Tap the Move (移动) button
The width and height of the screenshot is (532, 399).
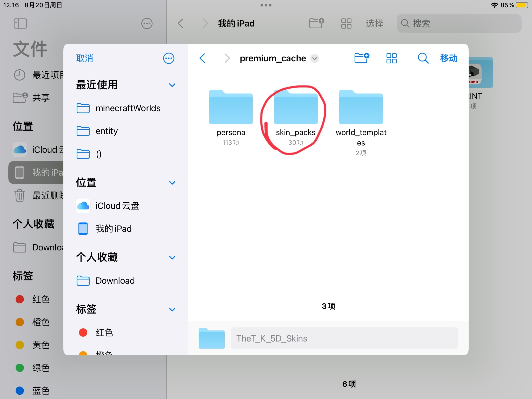pyautogui.click(x=449, y=58)
